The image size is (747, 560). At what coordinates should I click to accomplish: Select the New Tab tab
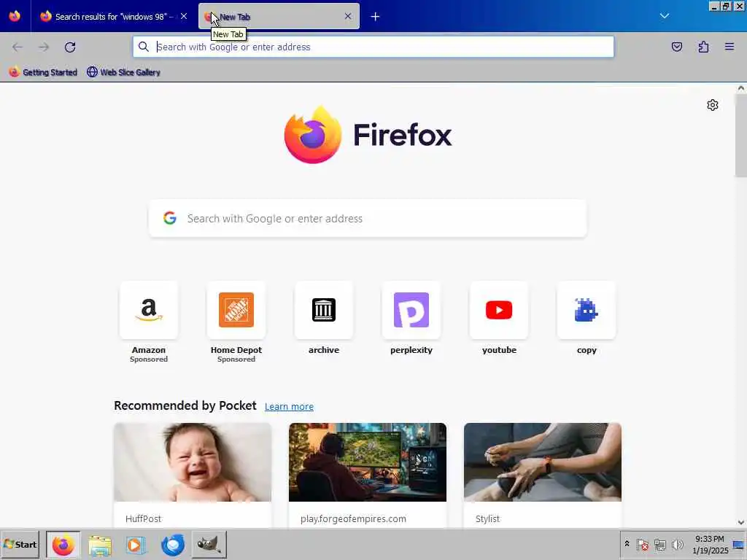coord(279,16)
